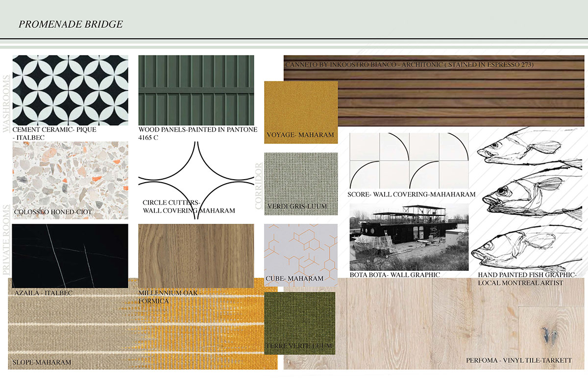Choose the grey Verdi Gris fabric swatch

point(301,184)
